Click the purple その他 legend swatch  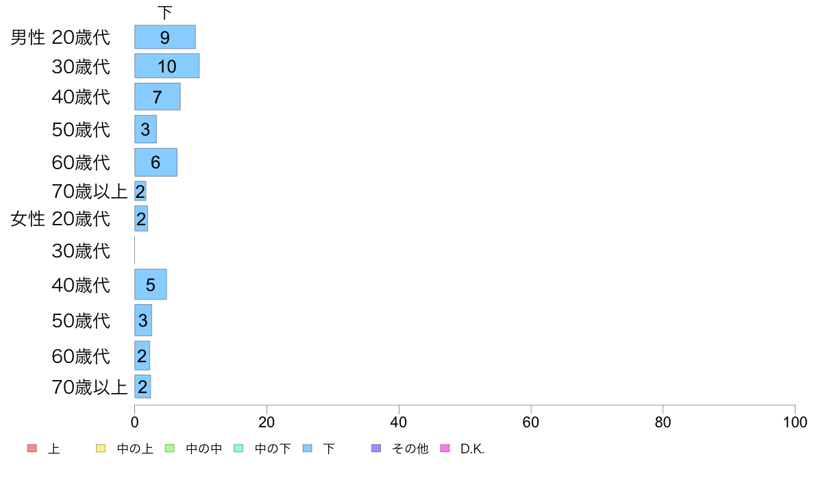[376, 448]
